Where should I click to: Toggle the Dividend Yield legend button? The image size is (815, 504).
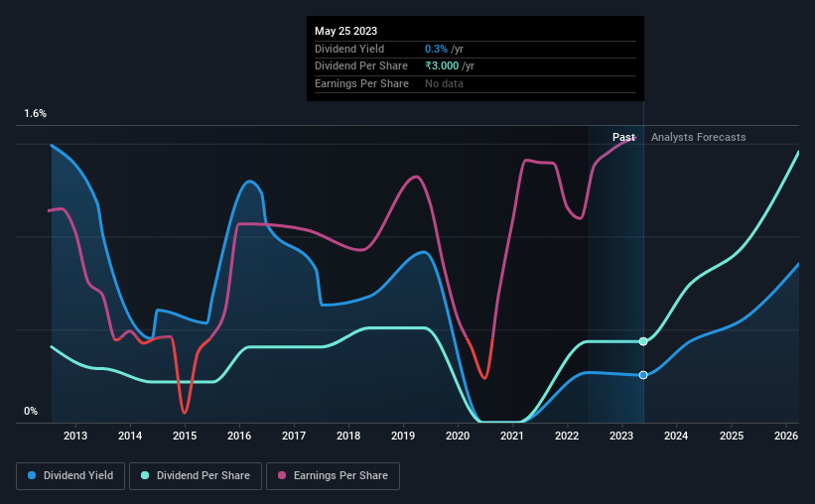click(70, 476)
